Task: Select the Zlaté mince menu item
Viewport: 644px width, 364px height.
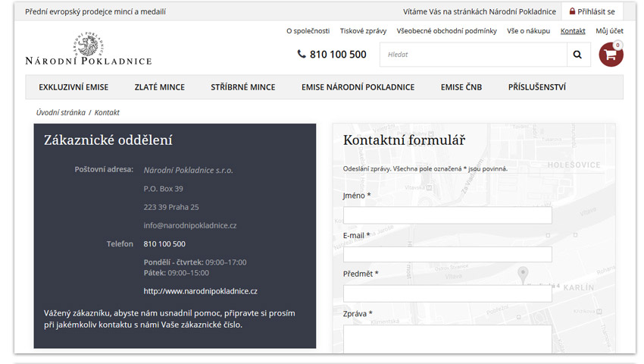Action: (160, 87)
